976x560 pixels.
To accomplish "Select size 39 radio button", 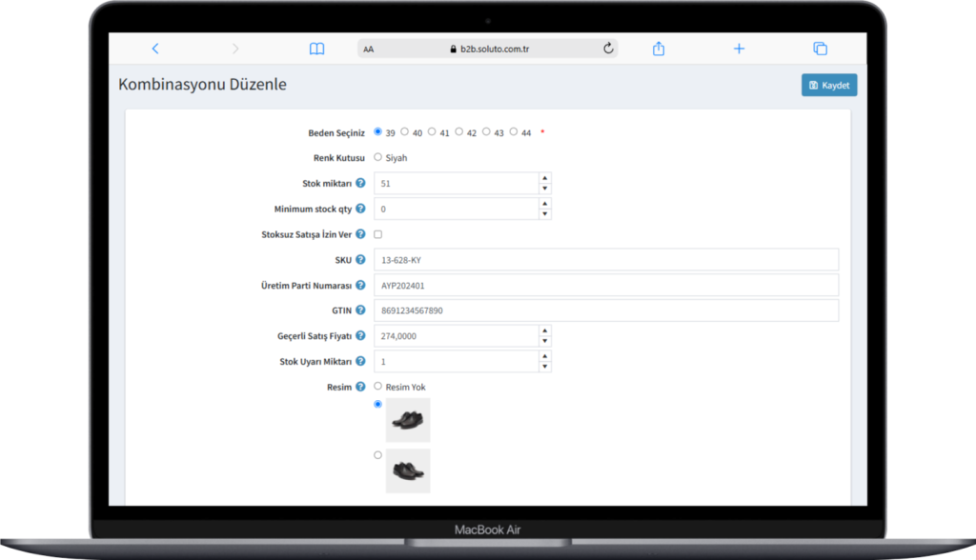I will (377, 132).
